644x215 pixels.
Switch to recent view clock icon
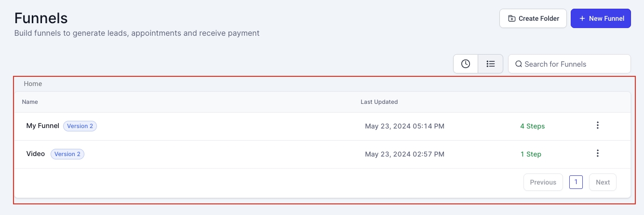click(x=466, y=64)
